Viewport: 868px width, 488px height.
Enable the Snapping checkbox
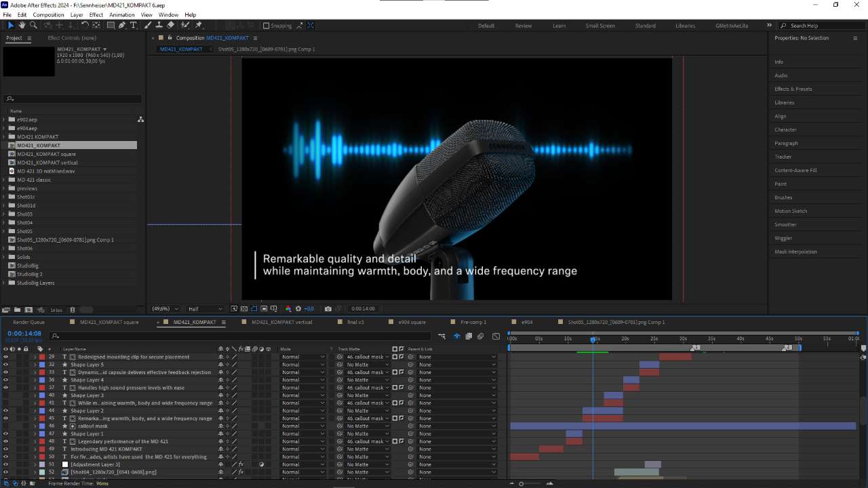pos(266,26)
